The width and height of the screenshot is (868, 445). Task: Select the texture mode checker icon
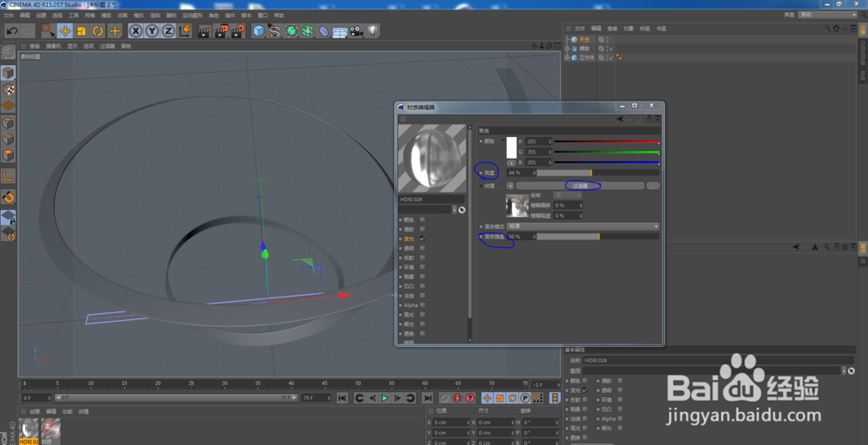(x=8, y=89)
